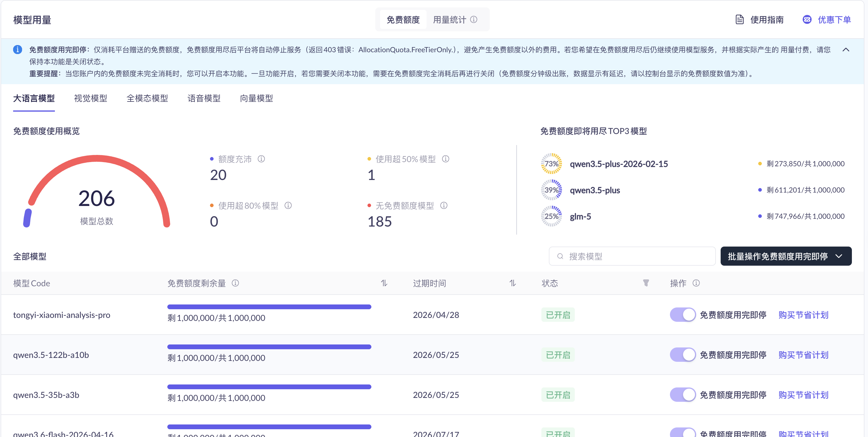868x437 pixels.
Task: Click the 剩611,201/共1,000,000 quota text
Action: 805,190
